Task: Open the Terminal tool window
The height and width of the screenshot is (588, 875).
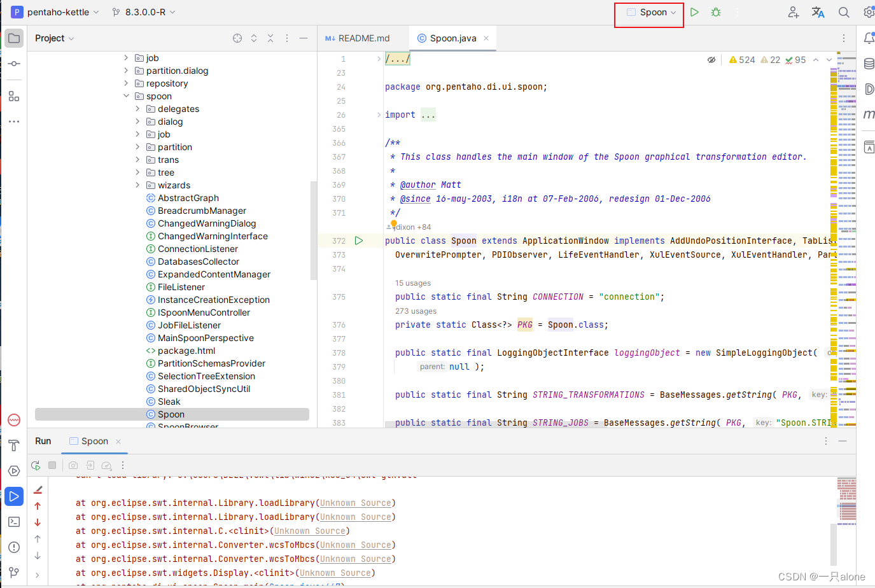Action: coord(14,522)
